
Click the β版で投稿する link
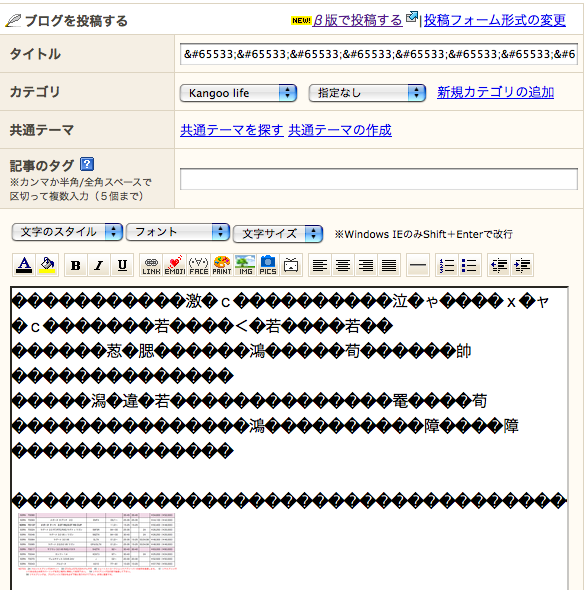coord(357,20)
